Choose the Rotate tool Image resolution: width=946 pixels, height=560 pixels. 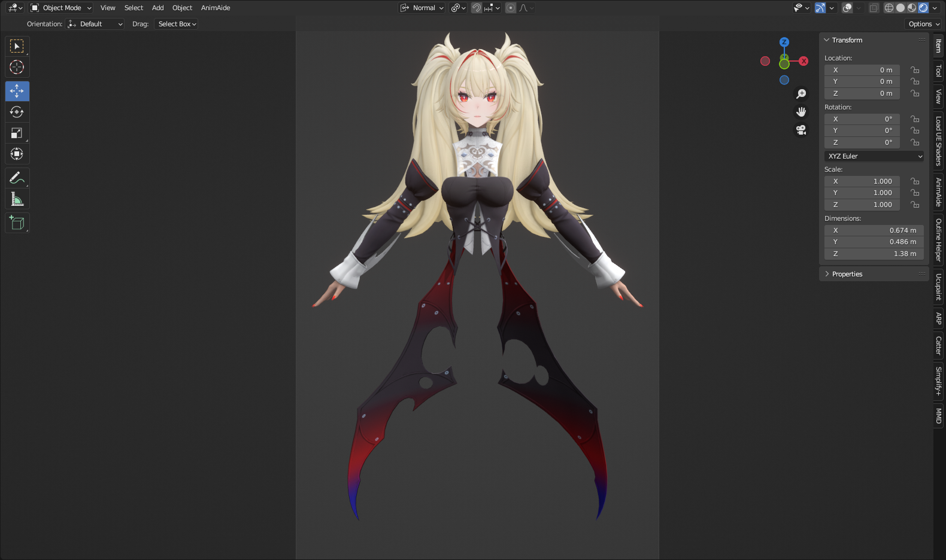pos(17,112)
